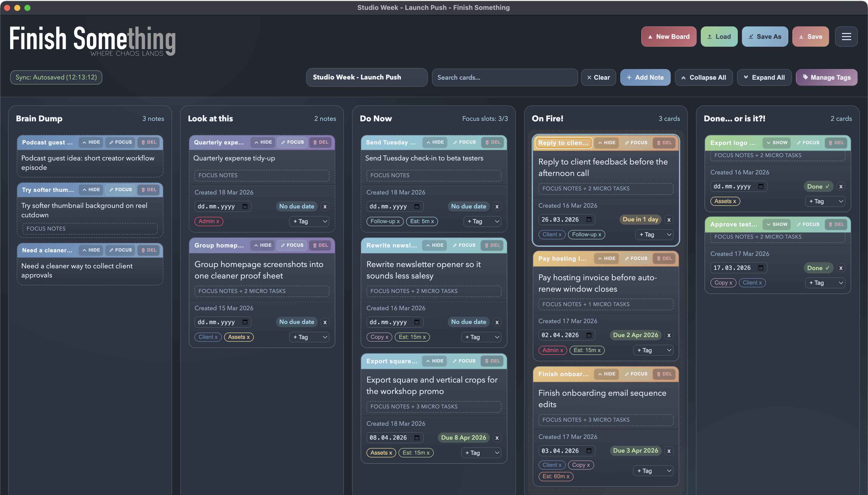The width and height of the screenshot is (868, 495).
Task: Add a new note
Action: point(645,77)
